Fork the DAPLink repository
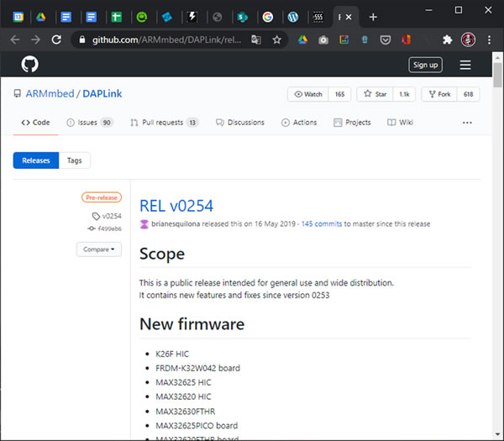The image size is (504, 441). point(439,94)
